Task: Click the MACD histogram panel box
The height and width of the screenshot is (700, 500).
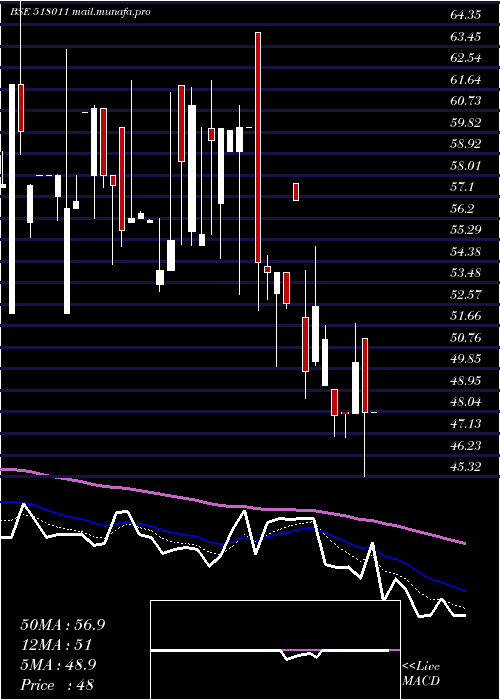Action: (x=275, y=650)
